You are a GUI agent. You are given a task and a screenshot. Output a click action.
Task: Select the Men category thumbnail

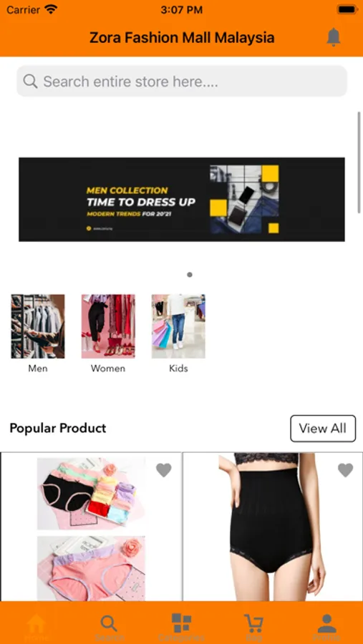coord(38,326)
